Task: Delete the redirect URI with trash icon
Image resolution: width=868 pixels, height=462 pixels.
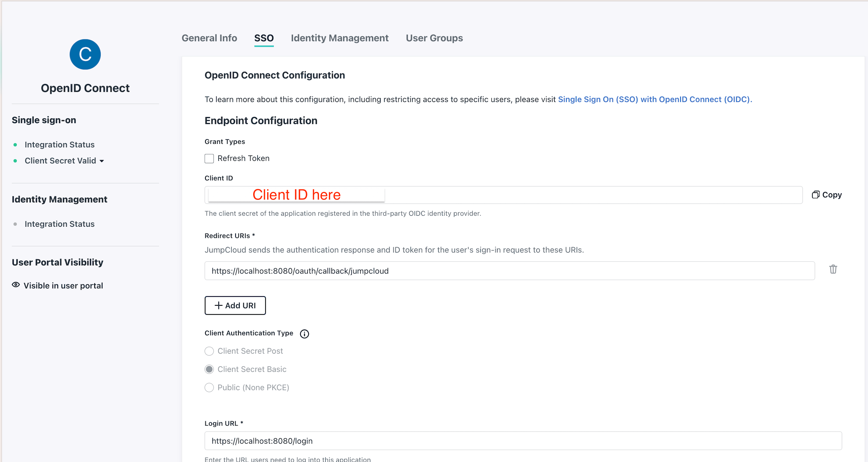Action: [833, 269]
